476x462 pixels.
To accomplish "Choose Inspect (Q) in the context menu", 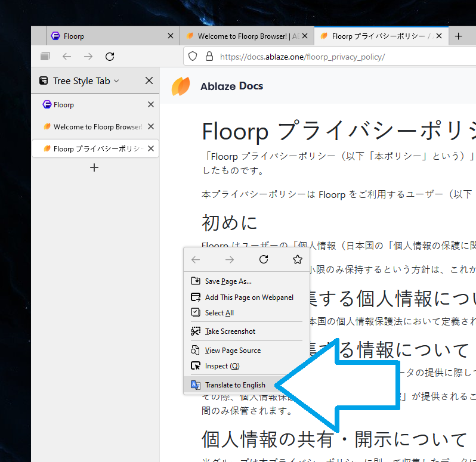I will coord(246,366).
